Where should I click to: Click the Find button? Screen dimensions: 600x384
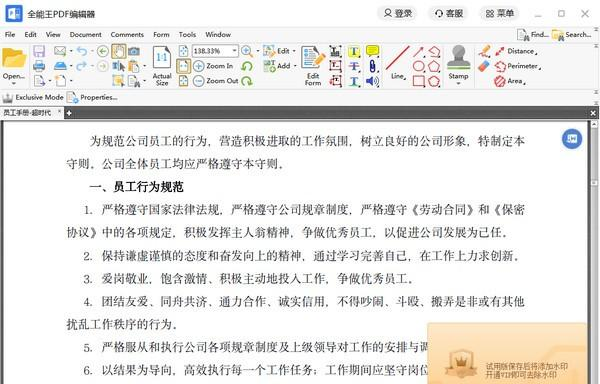pyautogui.click(x=533, y=35)
